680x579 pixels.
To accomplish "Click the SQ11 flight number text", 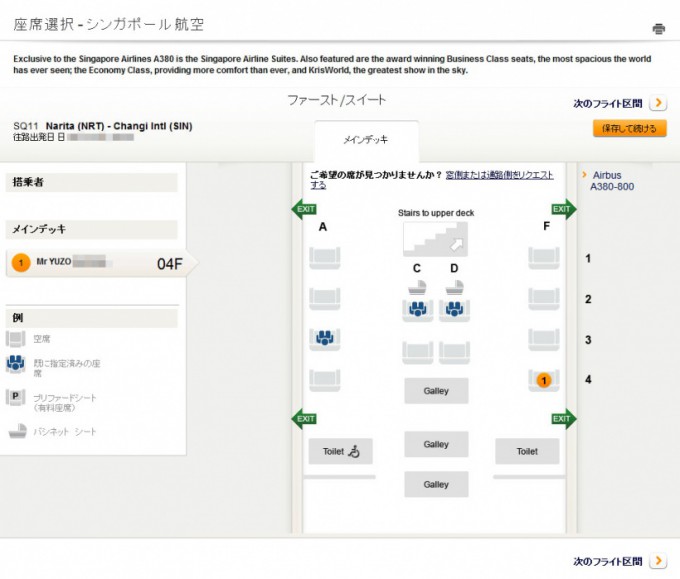I will click(x=26, y=126).
